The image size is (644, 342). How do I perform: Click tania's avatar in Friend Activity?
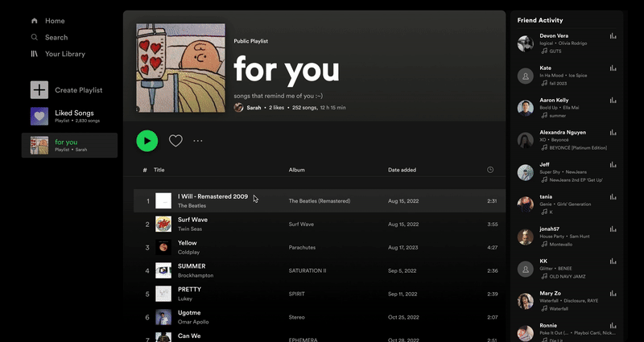[526, 204]
